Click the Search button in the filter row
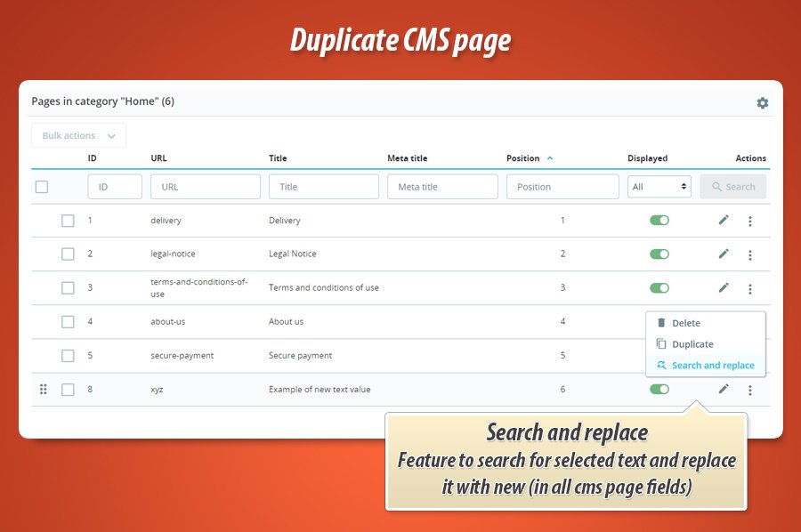The width and height of the screenshot is (801, 532). 732,186
